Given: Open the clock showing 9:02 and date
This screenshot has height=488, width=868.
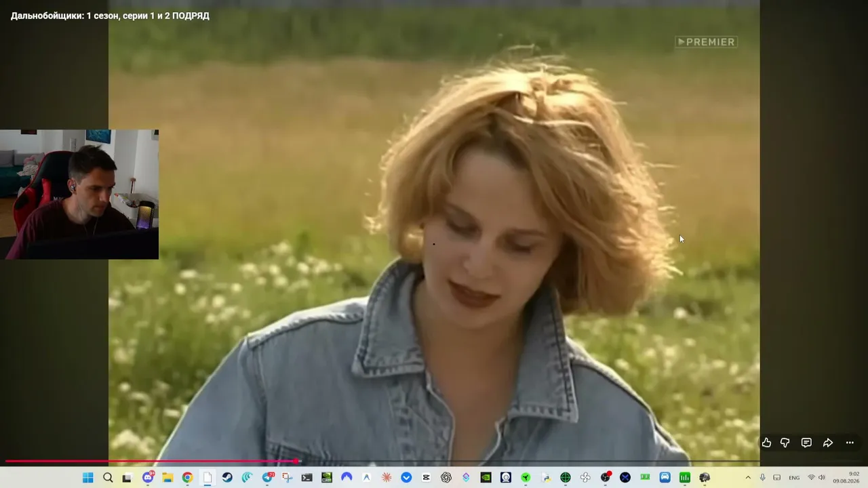Looking at the screenshot, I should pos(846,478).
